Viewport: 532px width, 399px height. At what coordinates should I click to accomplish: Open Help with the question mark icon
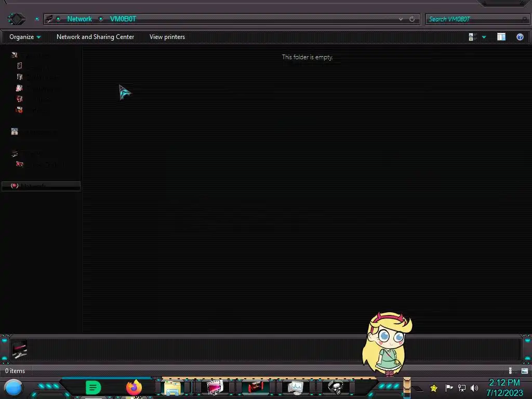(520, 37)
